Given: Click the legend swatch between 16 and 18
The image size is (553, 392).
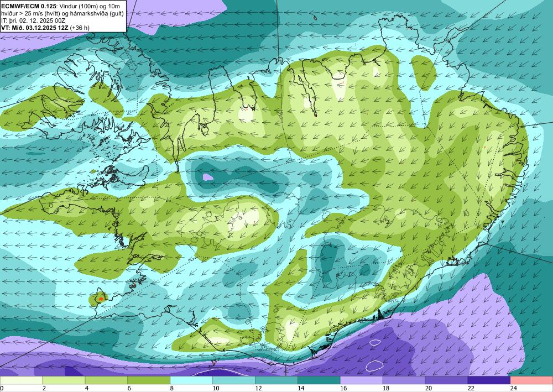Looking at the screenshot, I should coord(361,380).
